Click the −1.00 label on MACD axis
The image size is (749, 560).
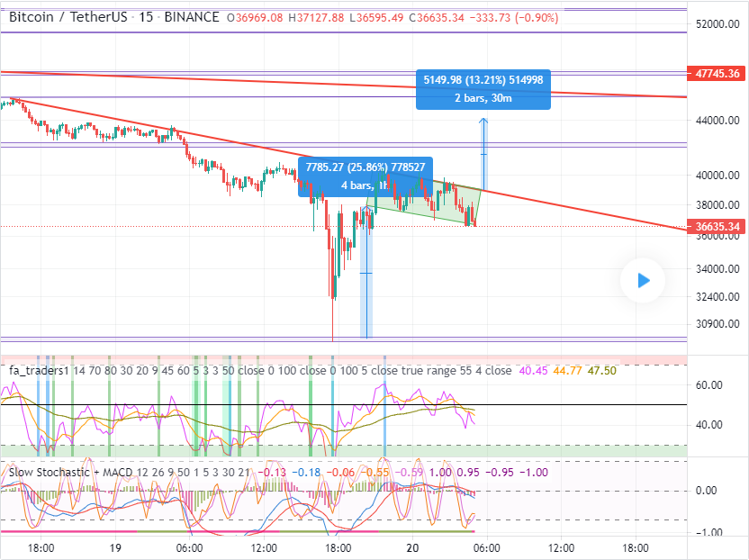coord(709,533)
